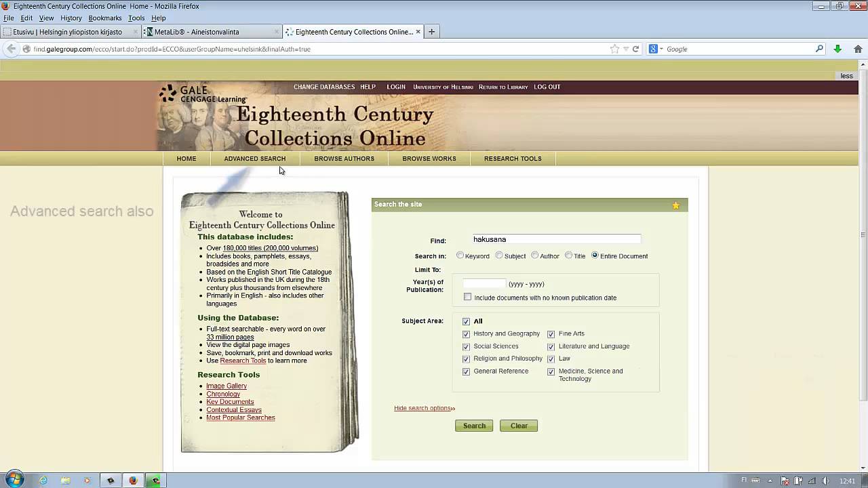This screenshot has height=488, width=868.
Task: Select the Subject radio button
Action: 498,256
